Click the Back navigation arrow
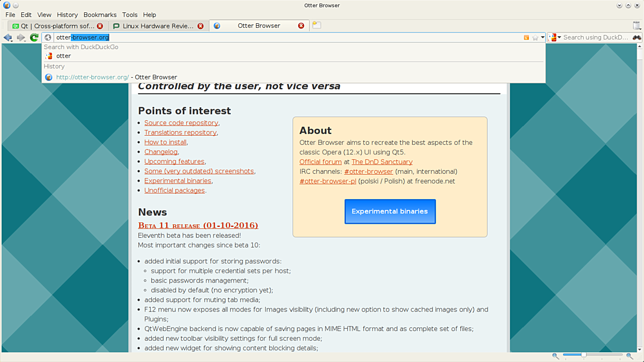 coord(8,37)
